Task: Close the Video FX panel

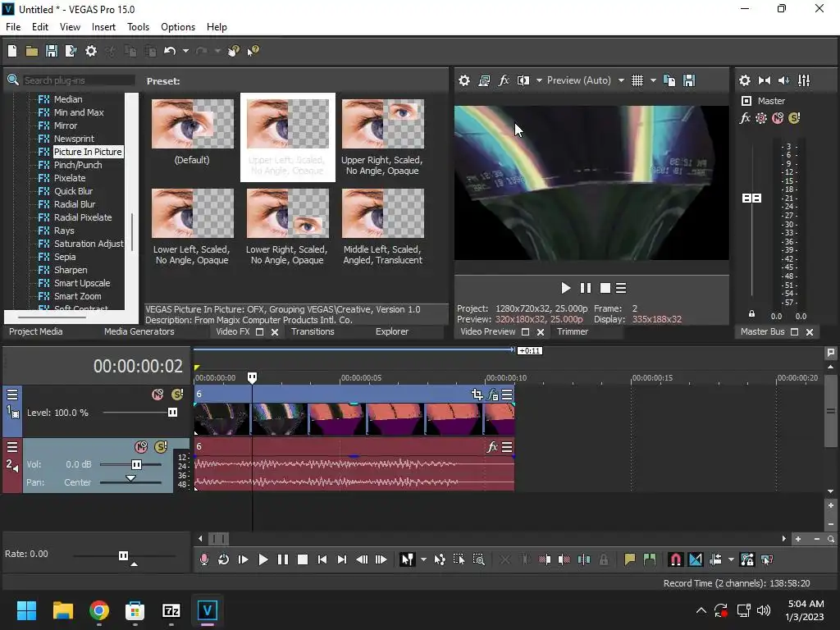Action: point(275,332)
